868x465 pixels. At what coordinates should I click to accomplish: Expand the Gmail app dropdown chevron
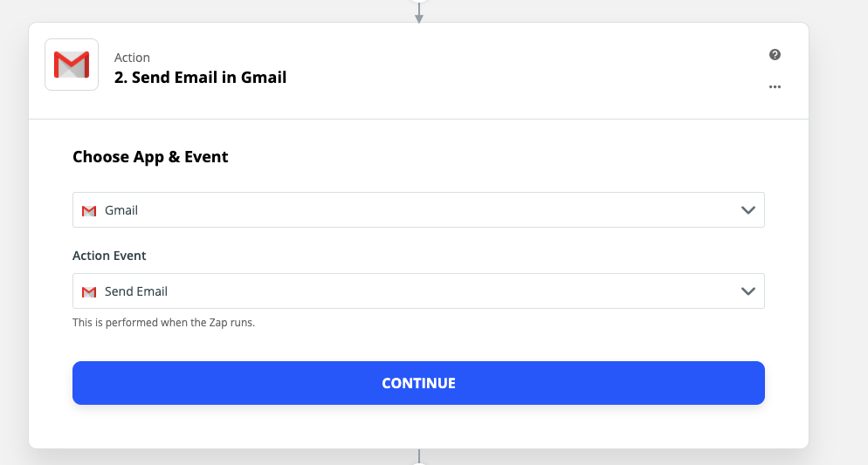[x=747, y=210]
